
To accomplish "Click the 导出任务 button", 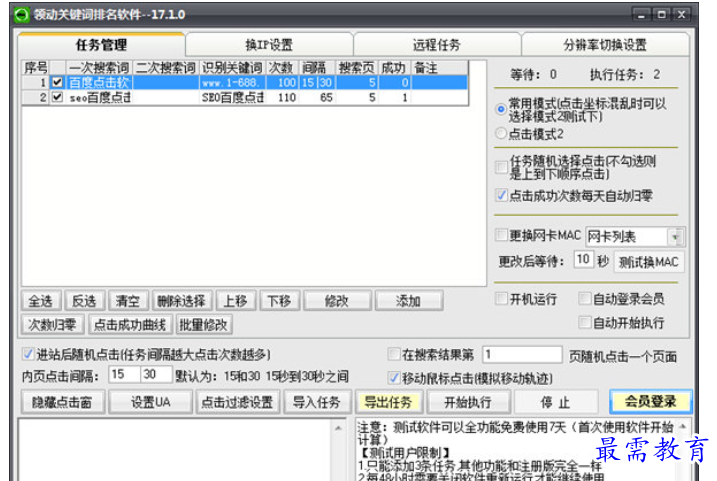I will [x=389, y=402].
